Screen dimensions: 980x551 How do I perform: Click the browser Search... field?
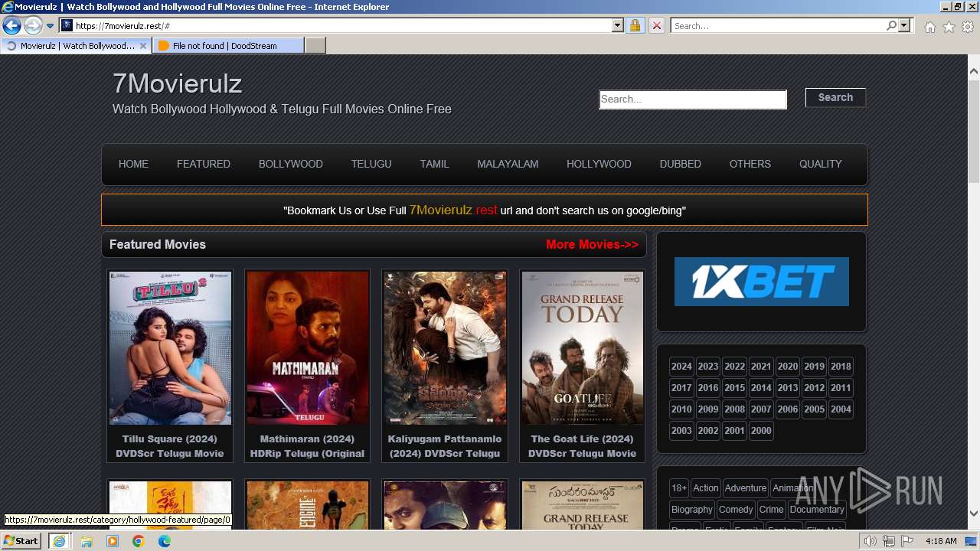tap(778, 26)
